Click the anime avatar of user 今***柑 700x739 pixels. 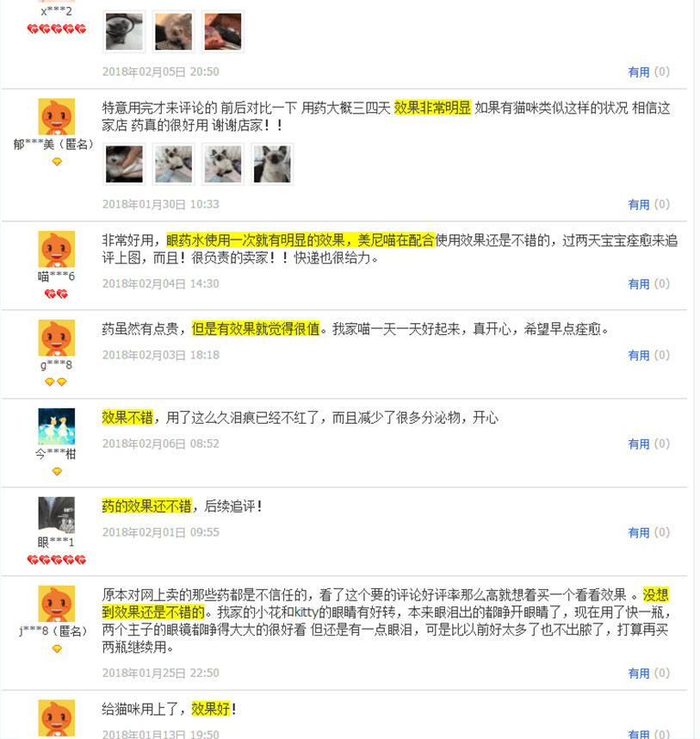point(57,426)
